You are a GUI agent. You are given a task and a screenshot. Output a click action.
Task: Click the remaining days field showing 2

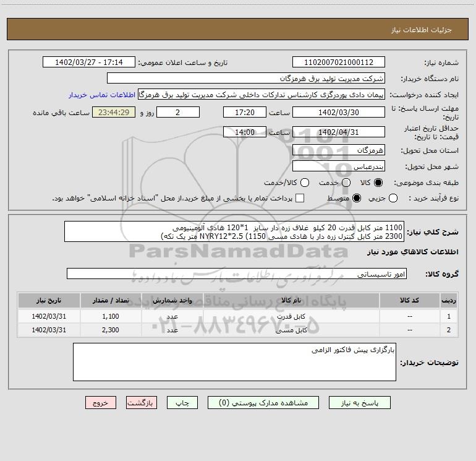coord(178,112)
